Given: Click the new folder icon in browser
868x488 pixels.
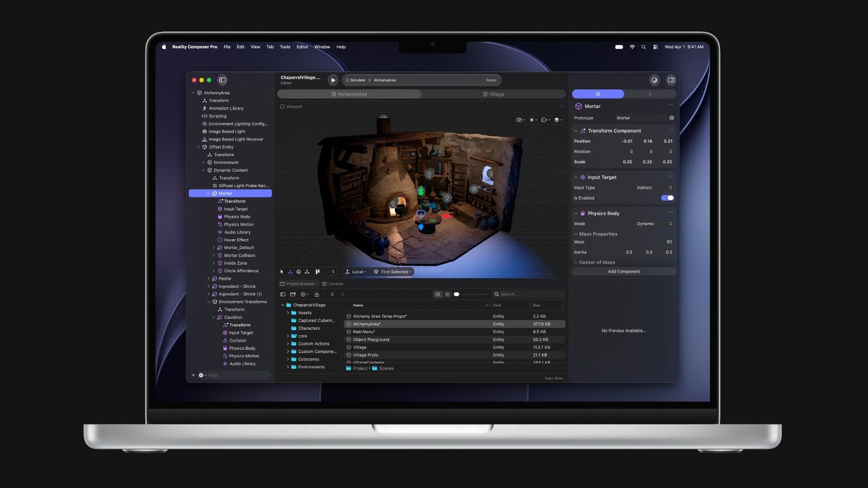Looking at the screenshot, I should tap(293, 294).
